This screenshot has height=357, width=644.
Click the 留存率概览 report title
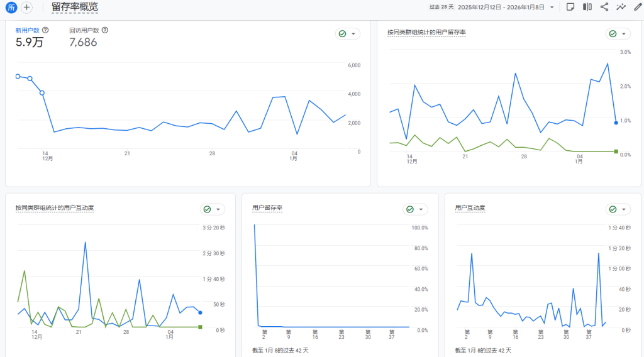(x=75, y=8)
